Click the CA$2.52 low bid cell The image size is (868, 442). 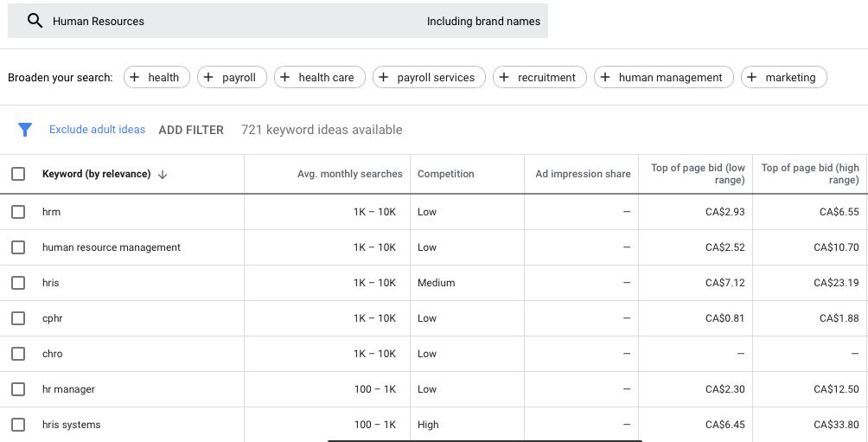pos(725,247)
